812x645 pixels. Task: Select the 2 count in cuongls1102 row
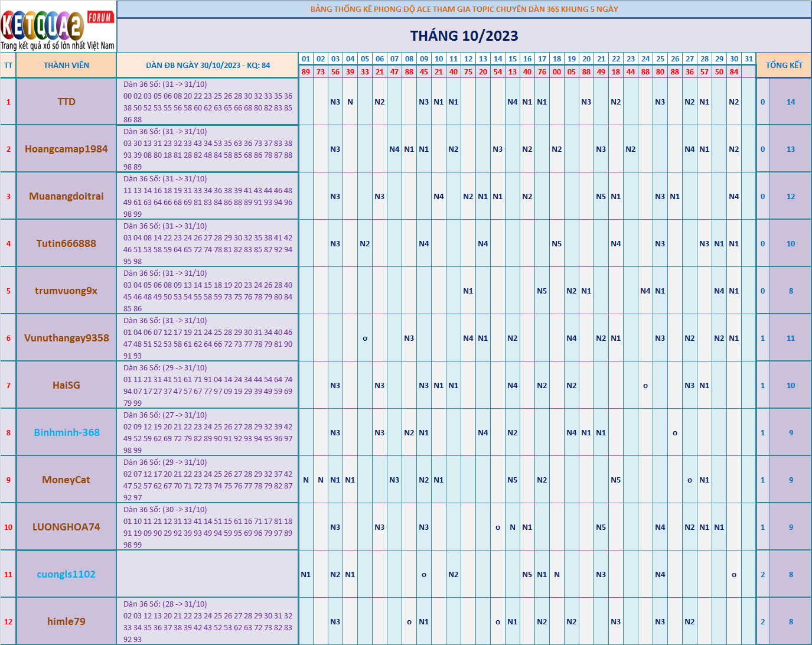click(763, 574)
